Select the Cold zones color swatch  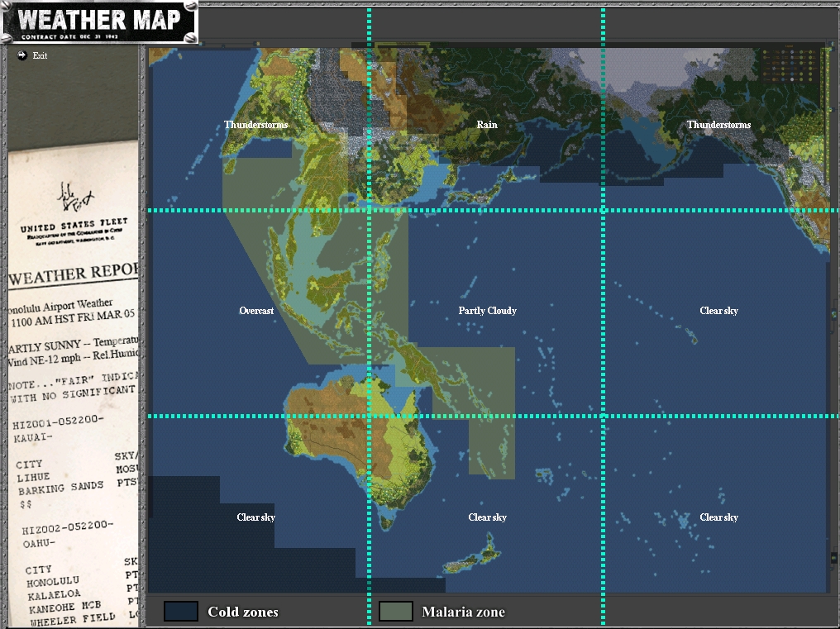(181, 612)
